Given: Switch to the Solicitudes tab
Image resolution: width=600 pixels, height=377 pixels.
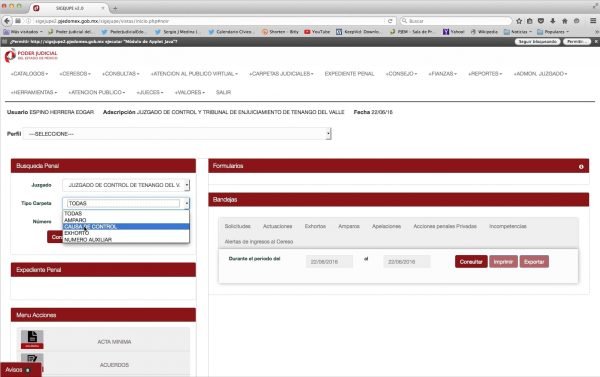Looking at the screenshot, I should tap(238, 226).
